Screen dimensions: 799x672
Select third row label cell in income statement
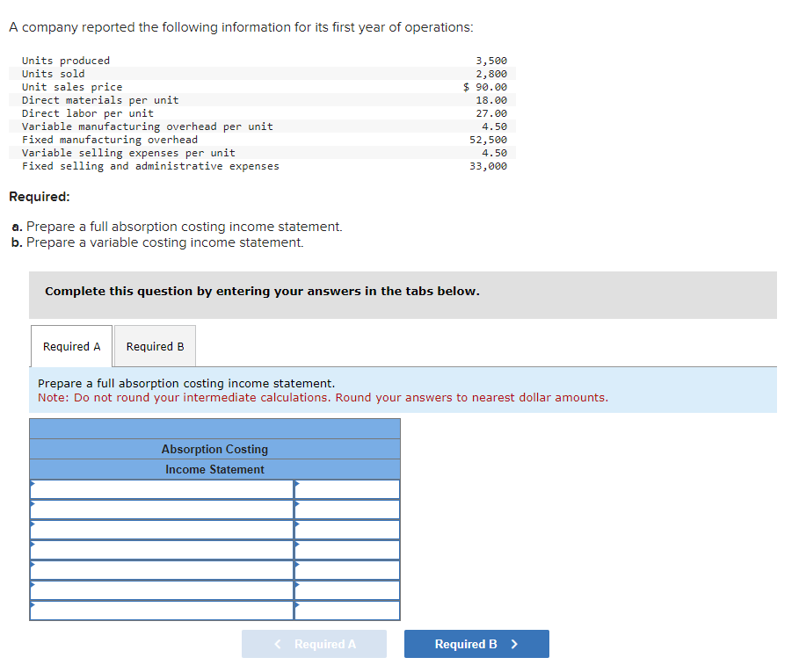tap(162, 530)
